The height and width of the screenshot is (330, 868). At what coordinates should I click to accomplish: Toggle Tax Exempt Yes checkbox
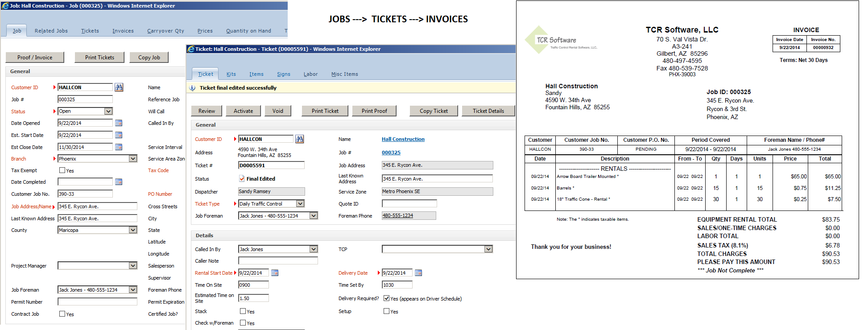(62, 170)
